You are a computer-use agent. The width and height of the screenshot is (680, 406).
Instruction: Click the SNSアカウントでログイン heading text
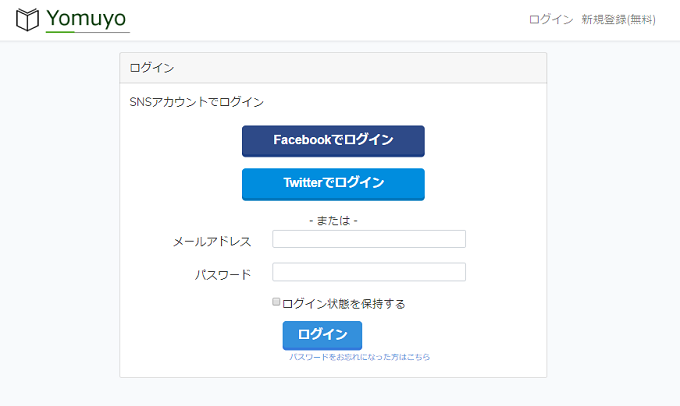[196, 102]
